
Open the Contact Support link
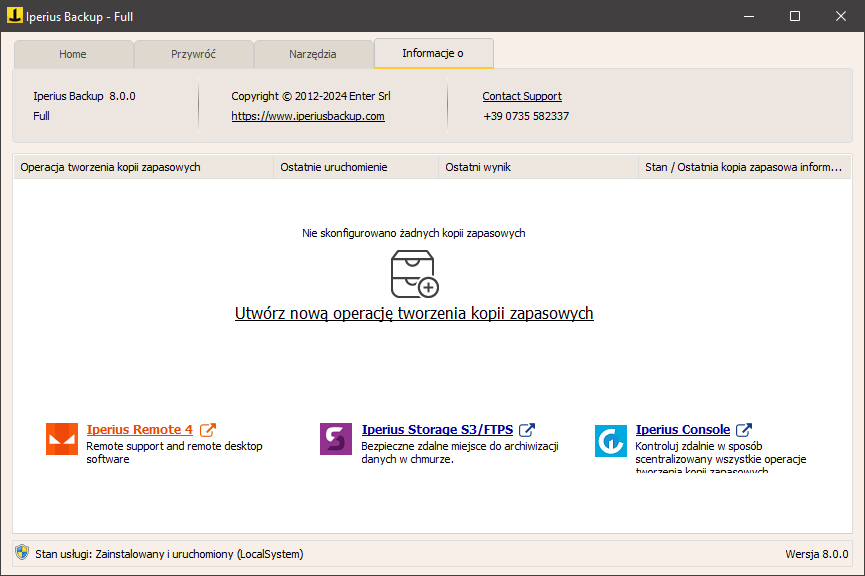click(522, 96)
